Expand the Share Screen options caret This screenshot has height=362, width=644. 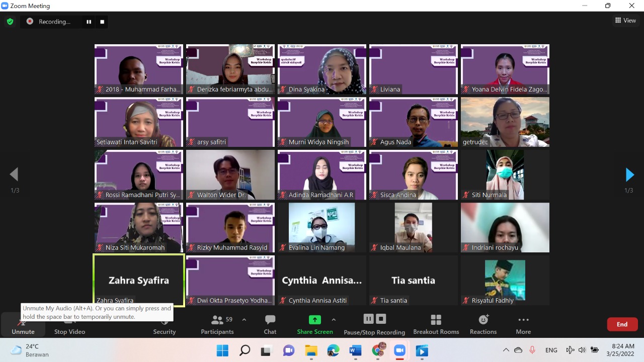coord(333,320)
